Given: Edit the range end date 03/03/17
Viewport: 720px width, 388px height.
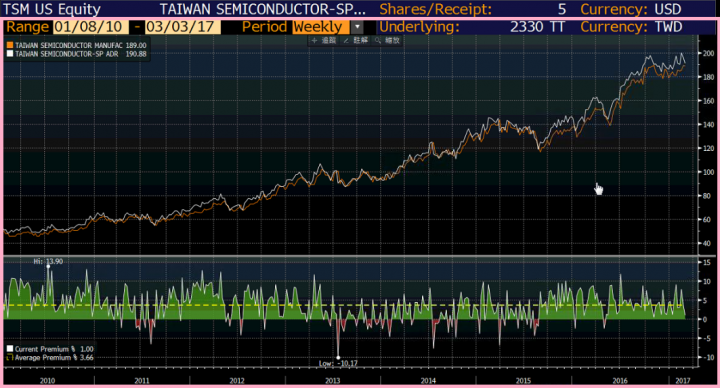Looking at the screenshot, I should pos(182,27).
